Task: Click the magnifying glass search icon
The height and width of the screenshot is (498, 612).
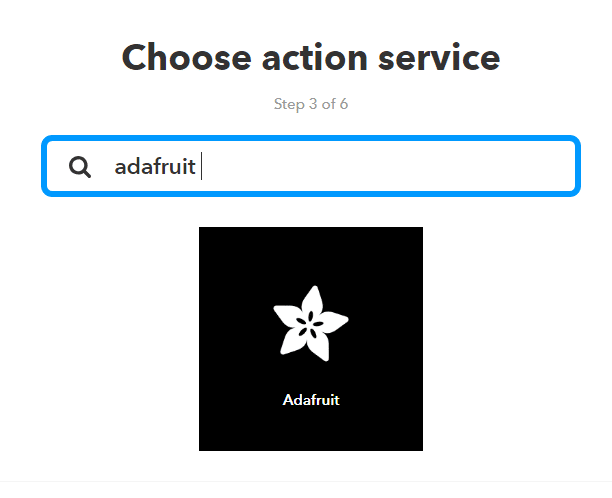Action: (80, 167)
